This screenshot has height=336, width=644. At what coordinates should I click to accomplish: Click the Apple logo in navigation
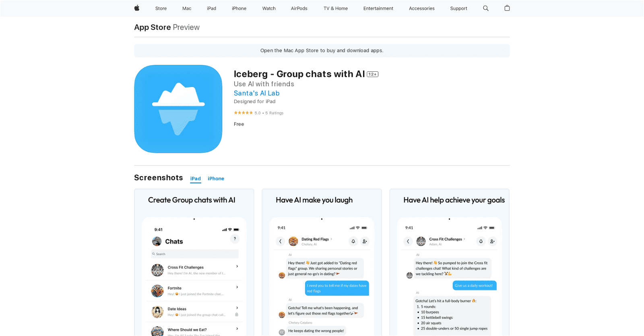137,8
